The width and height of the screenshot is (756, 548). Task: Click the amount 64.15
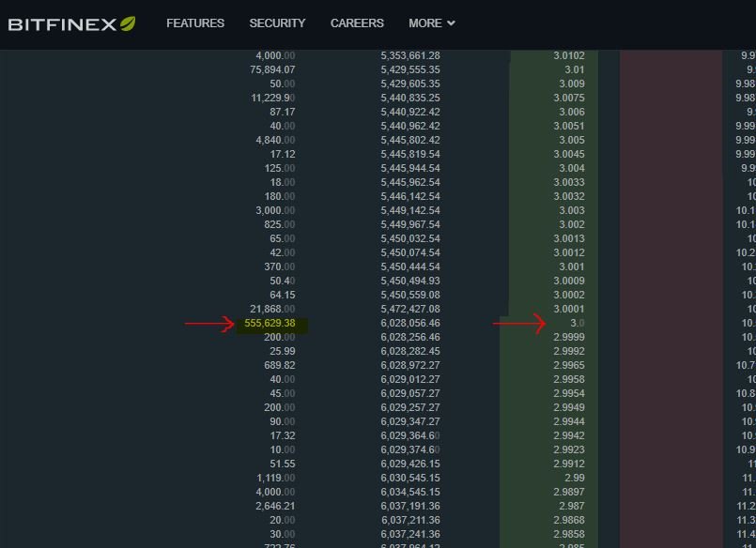click(x=283, y=296)
